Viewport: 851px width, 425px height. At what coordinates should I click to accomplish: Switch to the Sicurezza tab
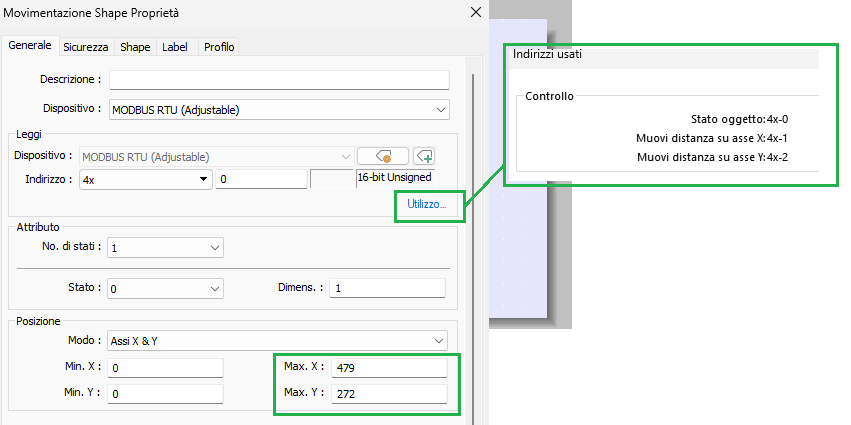pos(85,47)
